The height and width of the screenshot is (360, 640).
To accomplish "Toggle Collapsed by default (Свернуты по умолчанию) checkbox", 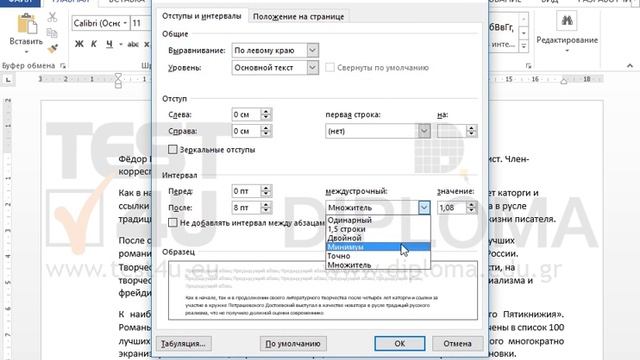I will (x=330, y=67).
